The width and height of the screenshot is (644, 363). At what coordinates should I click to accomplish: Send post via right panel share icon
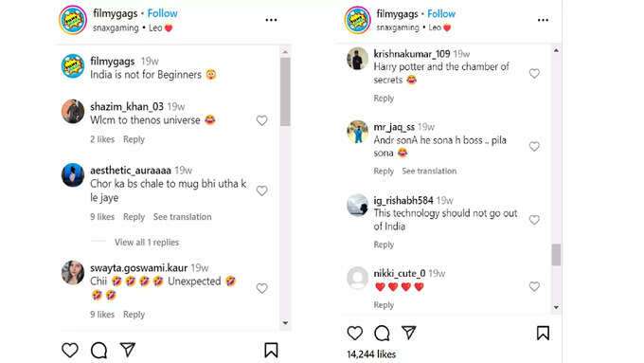tap(409, 332)
